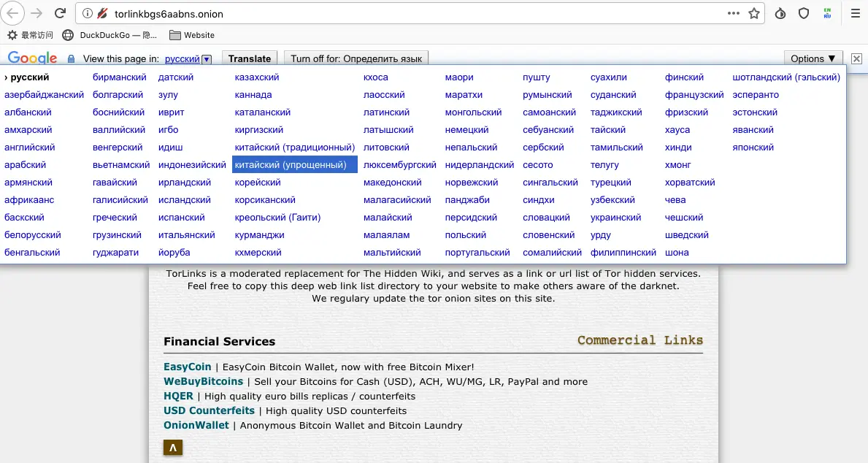Select гуджарати language
This screenshot has height=463, width=868.
(115, 252)
